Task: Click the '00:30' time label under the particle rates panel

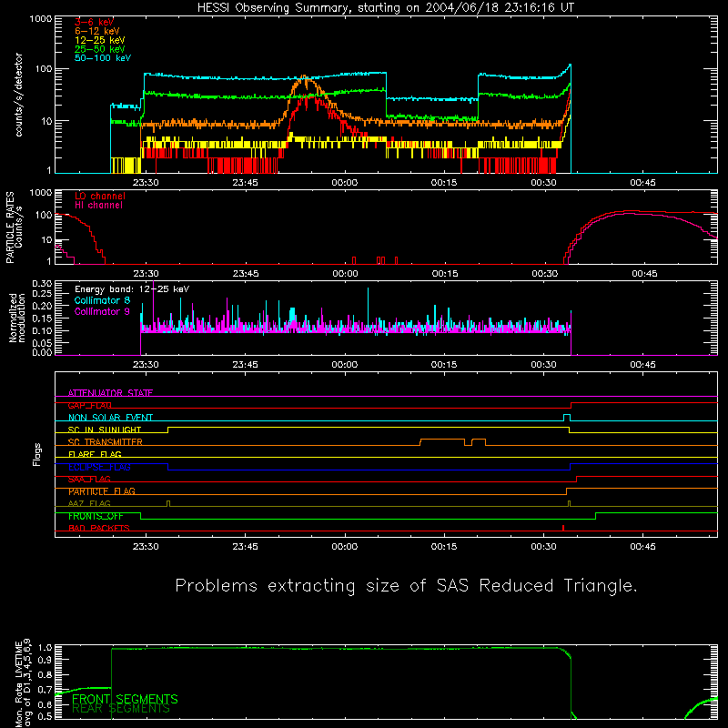Action: [544, 274]
